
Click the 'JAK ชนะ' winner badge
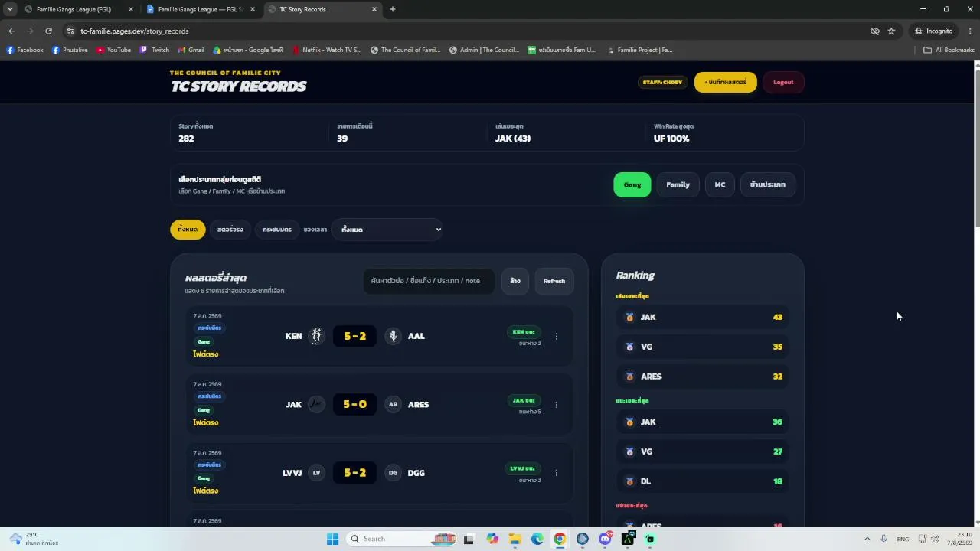click(x=524, y=400)
